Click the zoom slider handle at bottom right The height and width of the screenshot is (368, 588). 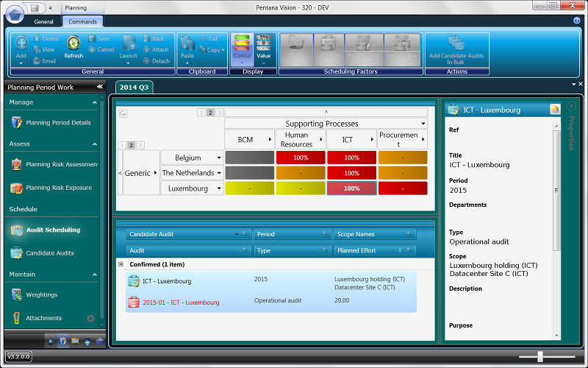tap(540, 356)
